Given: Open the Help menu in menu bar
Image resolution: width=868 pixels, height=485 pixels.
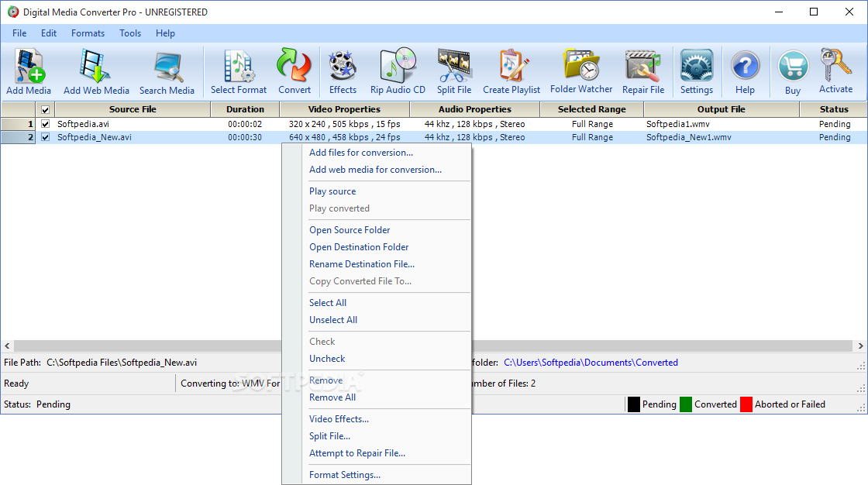Looking at the screenshot, I should [165, 33].
